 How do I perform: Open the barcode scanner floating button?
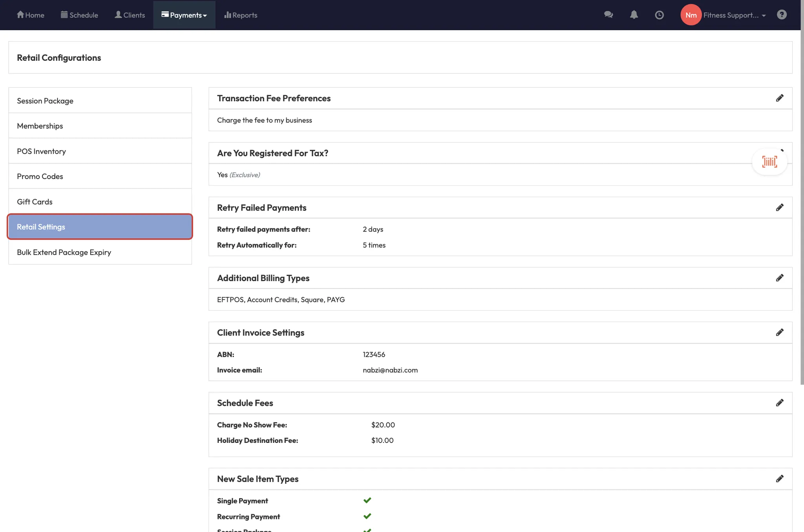click(x=769, y=162)
